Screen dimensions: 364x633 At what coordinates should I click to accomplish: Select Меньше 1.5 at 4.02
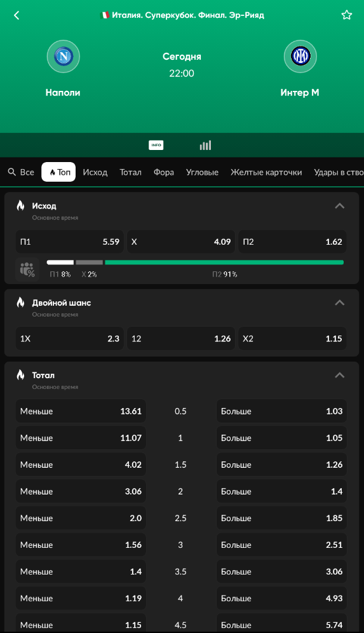coord(81,465)
